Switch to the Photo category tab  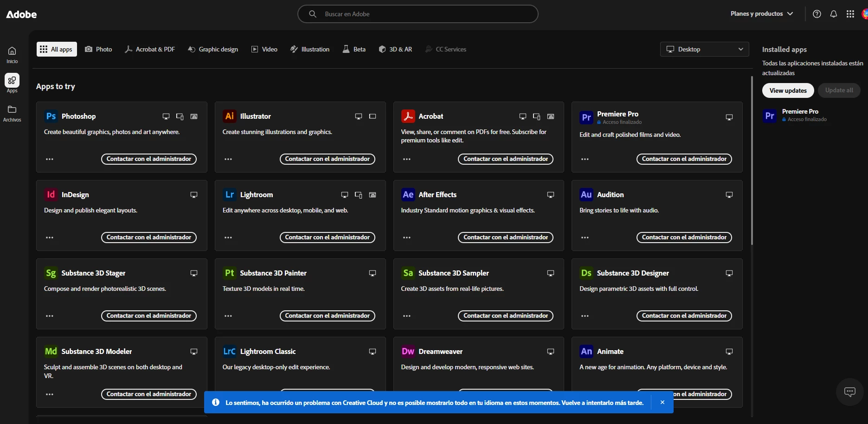coord(98,49)
